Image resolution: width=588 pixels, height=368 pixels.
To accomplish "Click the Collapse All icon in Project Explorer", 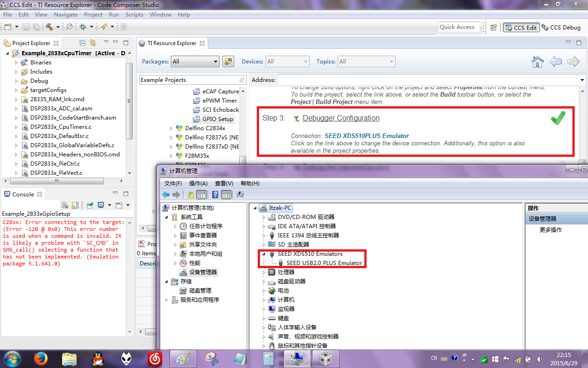I will pos(83,43).
